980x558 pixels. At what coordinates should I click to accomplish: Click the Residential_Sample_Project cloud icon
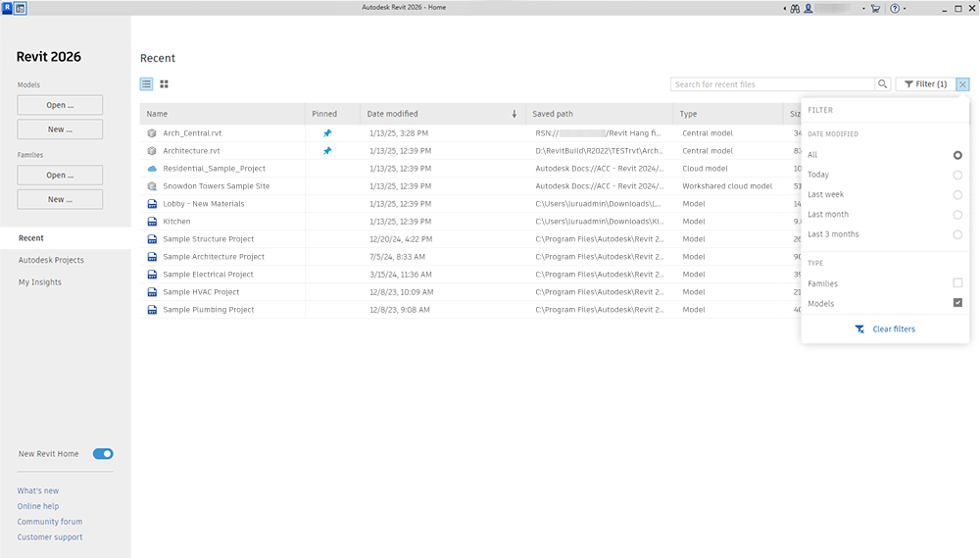click(152, 169)
